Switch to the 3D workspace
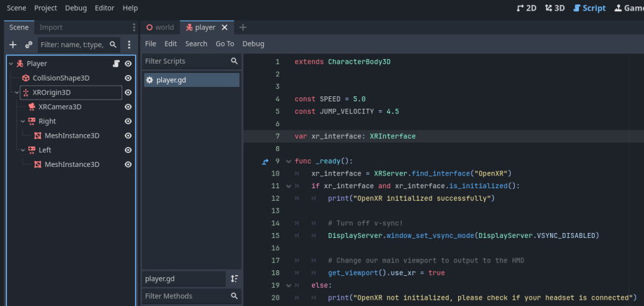This screenshot has width=644, height=306. [x=555, y=8]
